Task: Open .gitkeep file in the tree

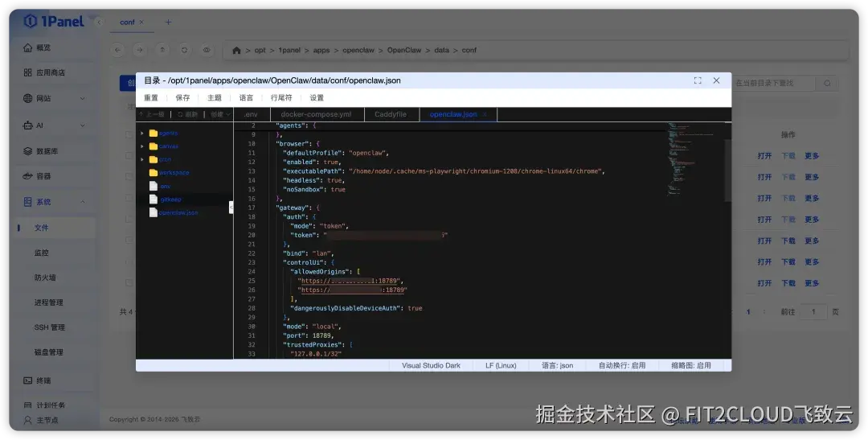Action: (x=170, y=199)
